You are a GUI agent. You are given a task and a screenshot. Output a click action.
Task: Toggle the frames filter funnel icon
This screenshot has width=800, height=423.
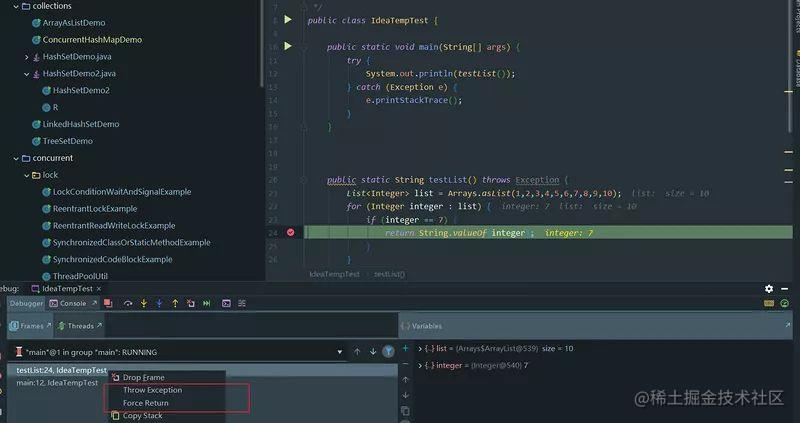point(388,352)
